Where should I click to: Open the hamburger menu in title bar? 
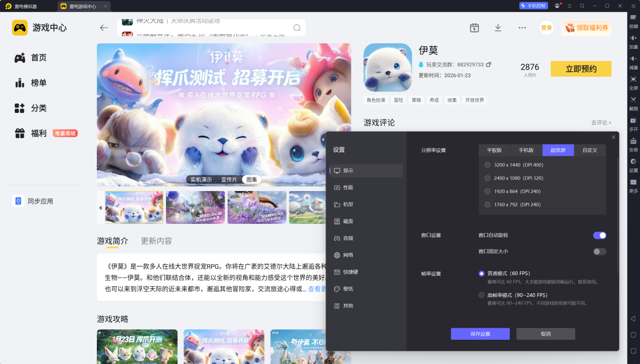570,6
